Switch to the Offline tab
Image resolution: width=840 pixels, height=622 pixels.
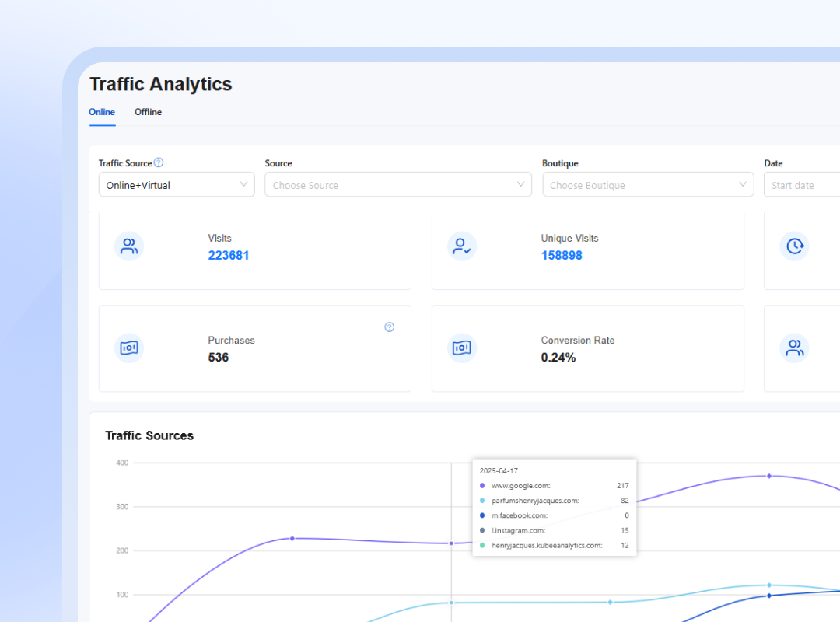click(x=148, y=112)
